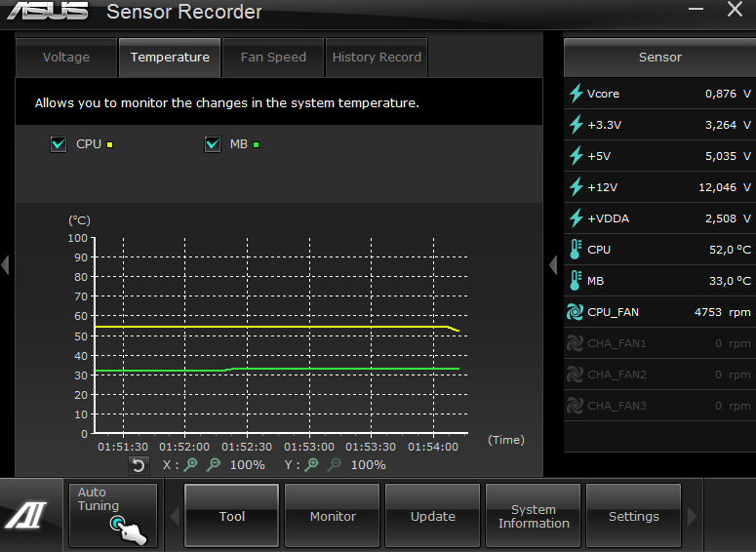Click the CHA_FAN3 fan icon
756x552 pixels.
click(x=575, y=406)
